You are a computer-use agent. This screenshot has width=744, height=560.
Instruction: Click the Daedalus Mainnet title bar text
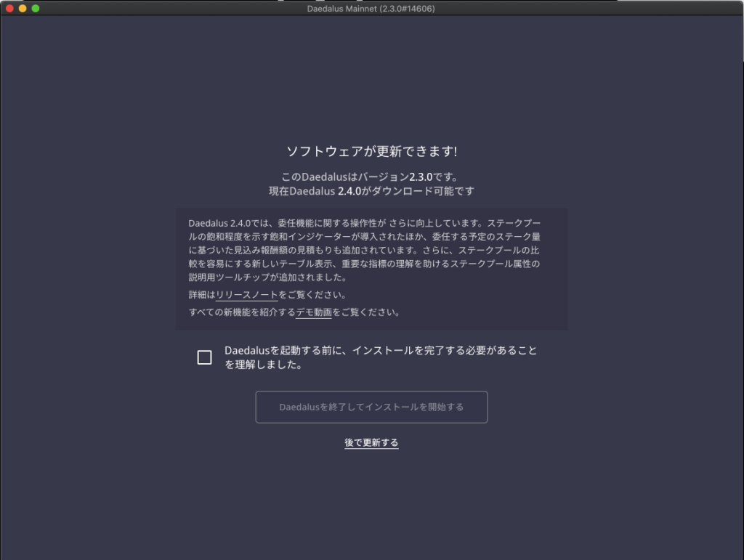click(x=371, y=8)
